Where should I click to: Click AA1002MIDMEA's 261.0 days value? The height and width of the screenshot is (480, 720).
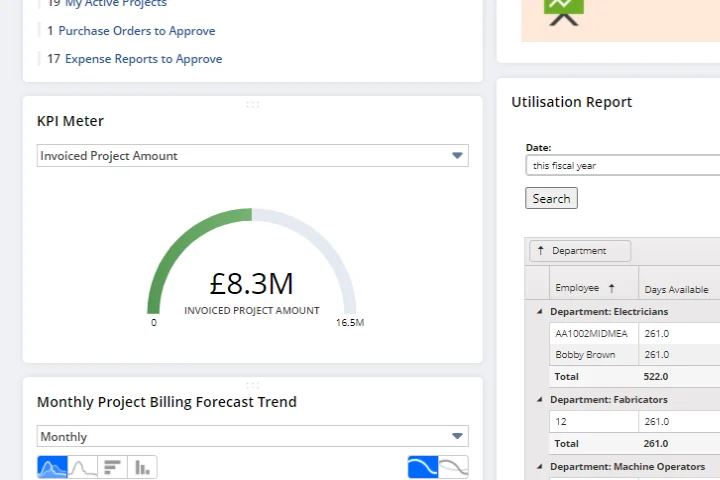click(657, 333)
